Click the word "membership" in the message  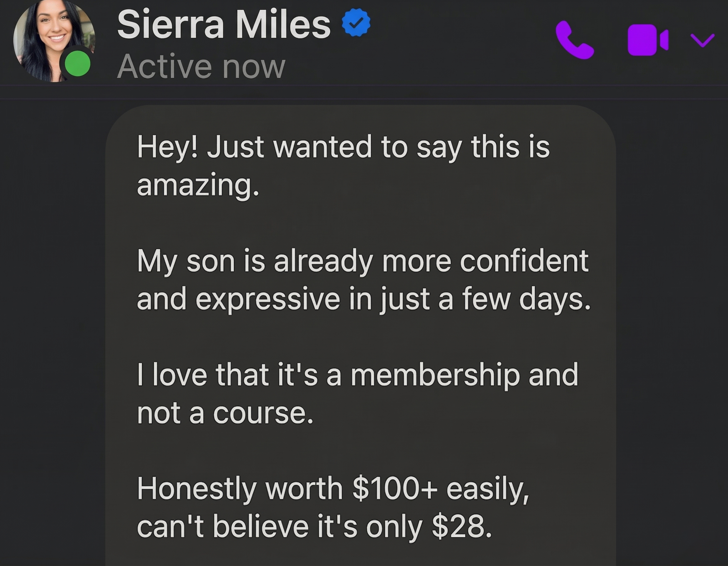pos(435,375)
